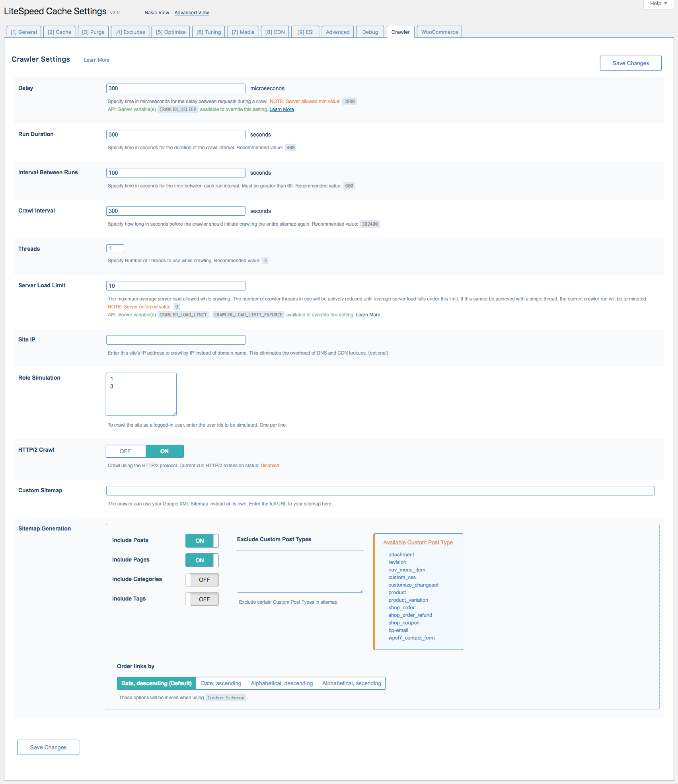This screenshot has height=784, width=678.
Task: Select Alphabetical, descending order option
Action: pyautogui.click(x=281, y=683)
